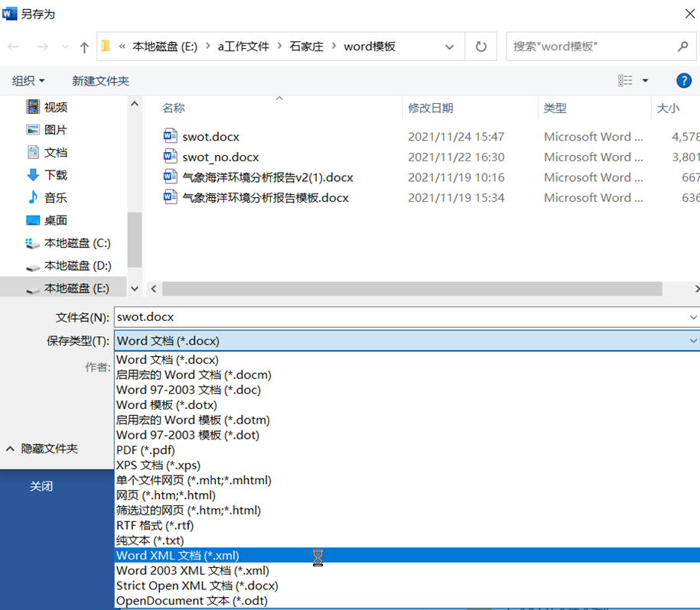
Task: Refresh the word模板 folder view
Action: tap(480, 47)
